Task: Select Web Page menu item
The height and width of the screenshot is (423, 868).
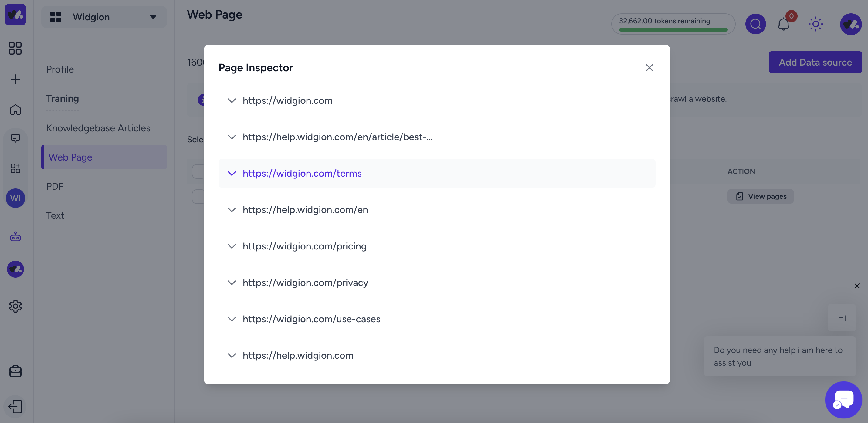Action: [x=104, y=157]
